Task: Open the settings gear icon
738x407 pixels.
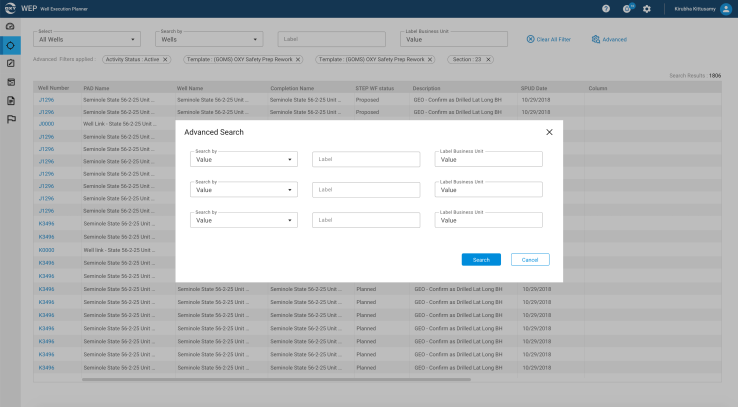Action: (x=647, y=9)
